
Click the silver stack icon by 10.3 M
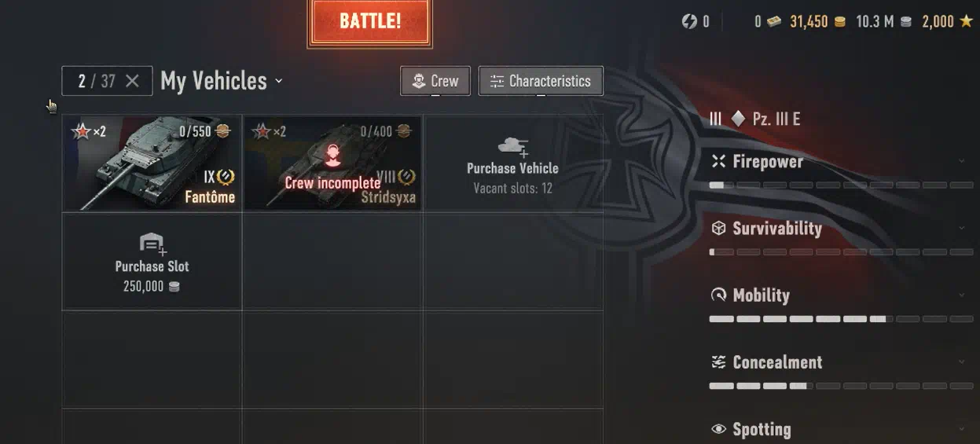click(905, 22)
